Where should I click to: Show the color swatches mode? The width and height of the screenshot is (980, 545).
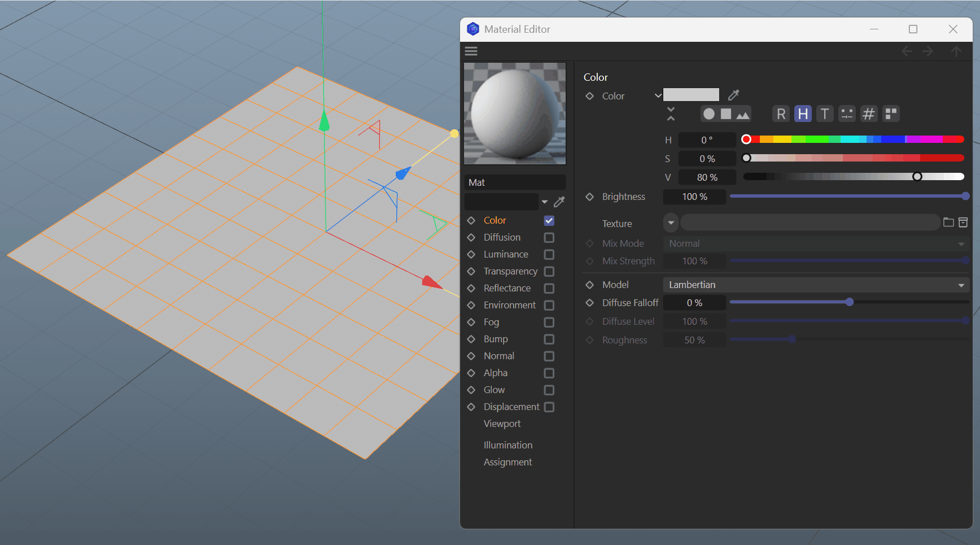tap(890, 114)
